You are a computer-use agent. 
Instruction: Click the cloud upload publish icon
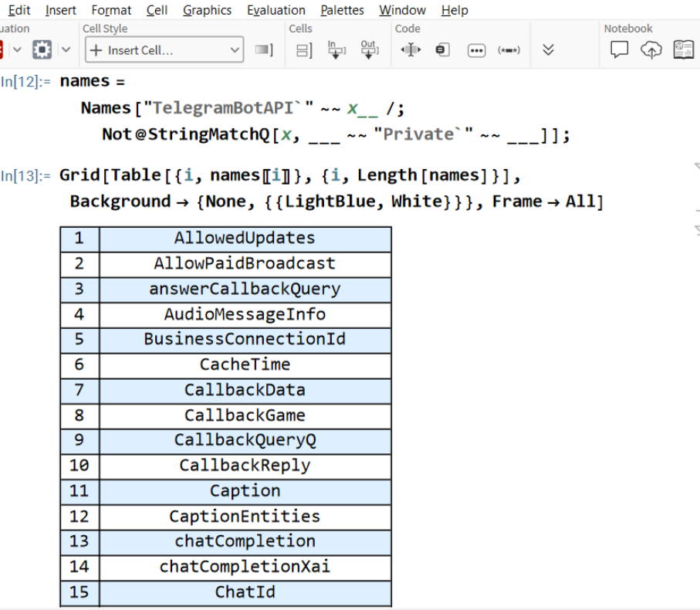(x=651, y=50)
